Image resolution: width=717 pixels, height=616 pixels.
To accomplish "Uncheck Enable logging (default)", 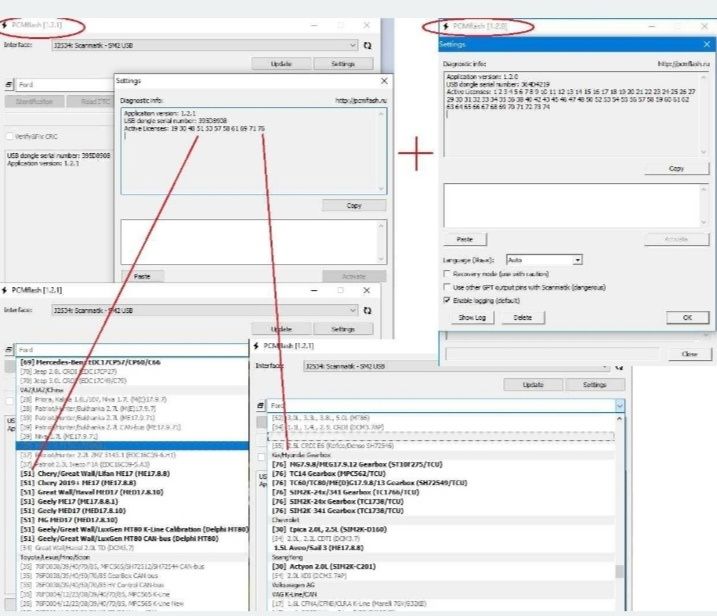I will 447,300.
